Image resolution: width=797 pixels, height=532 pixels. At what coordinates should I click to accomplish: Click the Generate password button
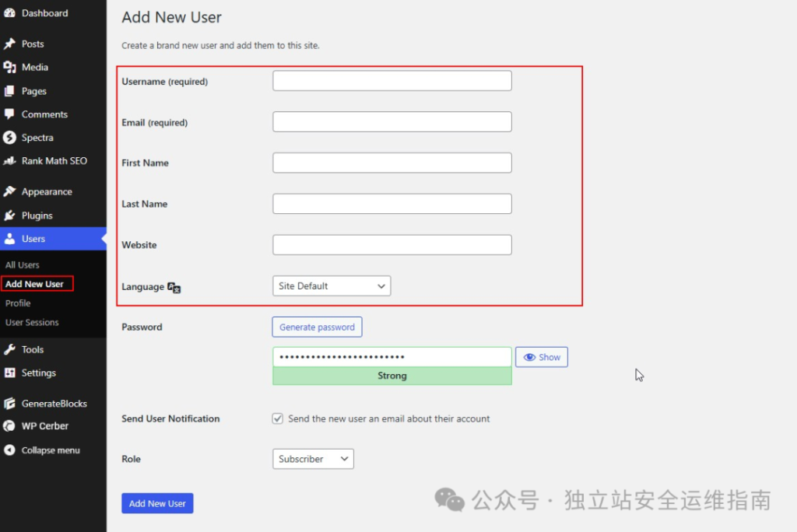(318, 327)
